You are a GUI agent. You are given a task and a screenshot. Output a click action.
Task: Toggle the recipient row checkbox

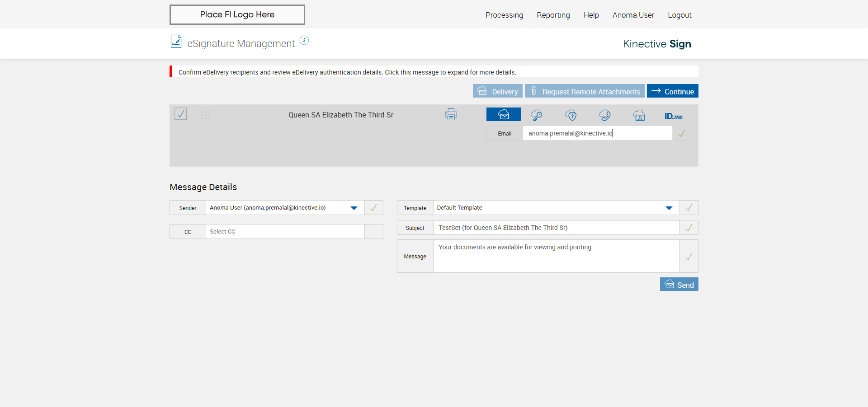point(180,114)
